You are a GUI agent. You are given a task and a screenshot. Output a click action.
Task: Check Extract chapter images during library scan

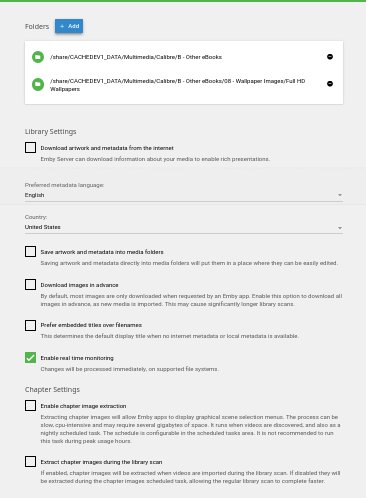(30, 462)
